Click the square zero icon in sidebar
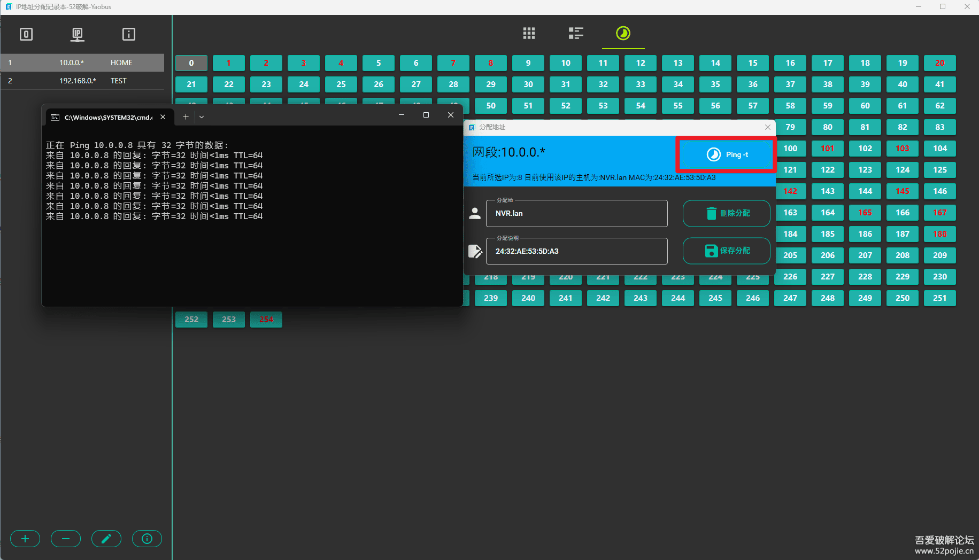This screenshot has height=560, width=979. tap(26, 35)
